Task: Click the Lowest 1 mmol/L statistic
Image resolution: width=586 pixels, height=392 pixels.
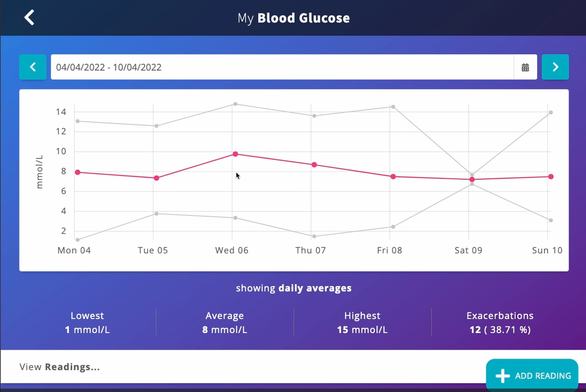Action: [x=87, y=323]
